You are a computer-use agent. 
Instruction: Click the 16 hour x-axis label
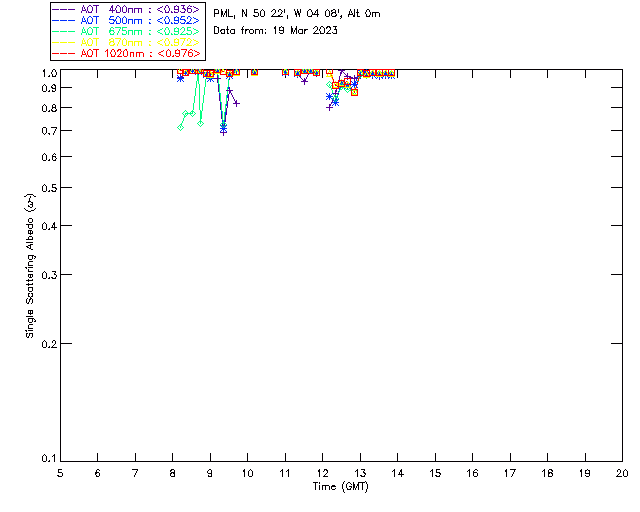472,474
